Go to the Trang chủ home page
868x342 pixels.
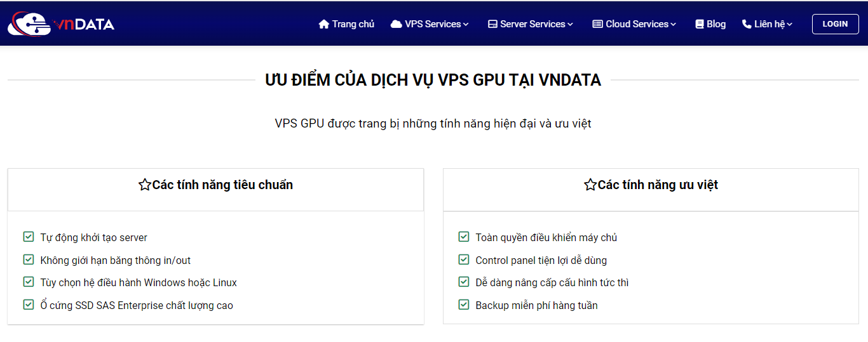[x=353, y=24]
